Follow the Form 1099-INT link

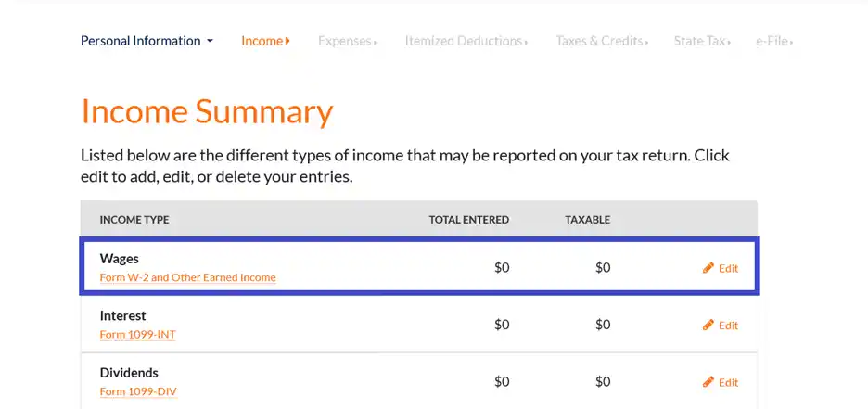point(137,334)
